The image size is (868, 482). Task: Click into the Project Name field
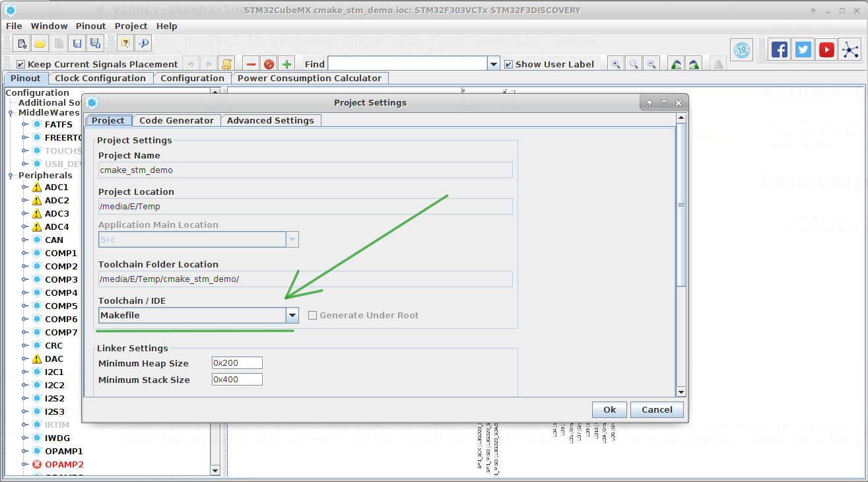pyautogui.click(x=306, y=170)
